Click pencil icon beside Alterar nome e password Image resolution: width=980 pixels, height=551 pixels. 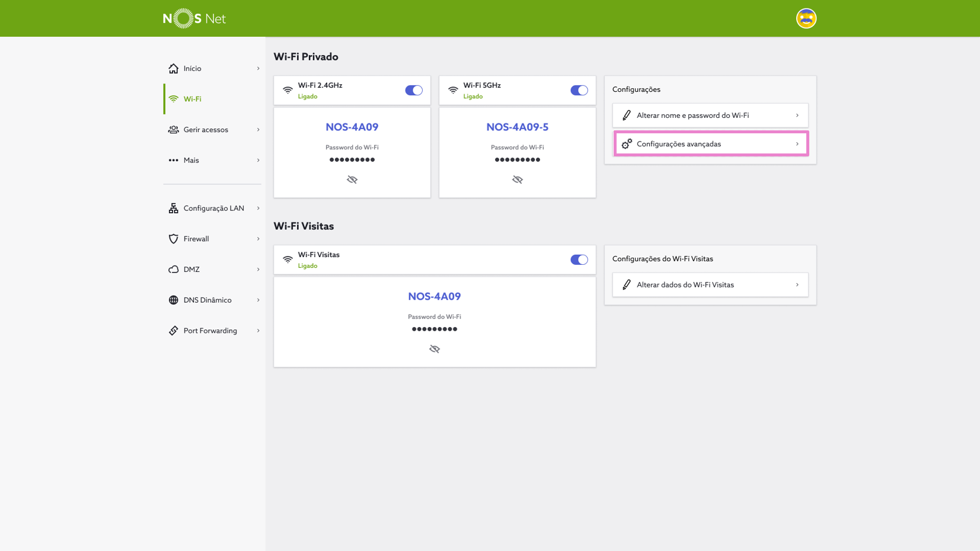pos(627,116)
